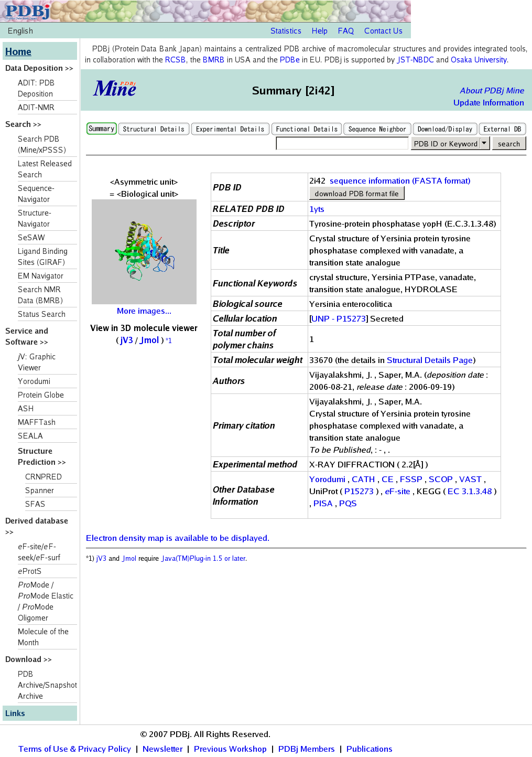Expand the Structure Prediction section
This screenshot has height=757, width=532.
41,456
